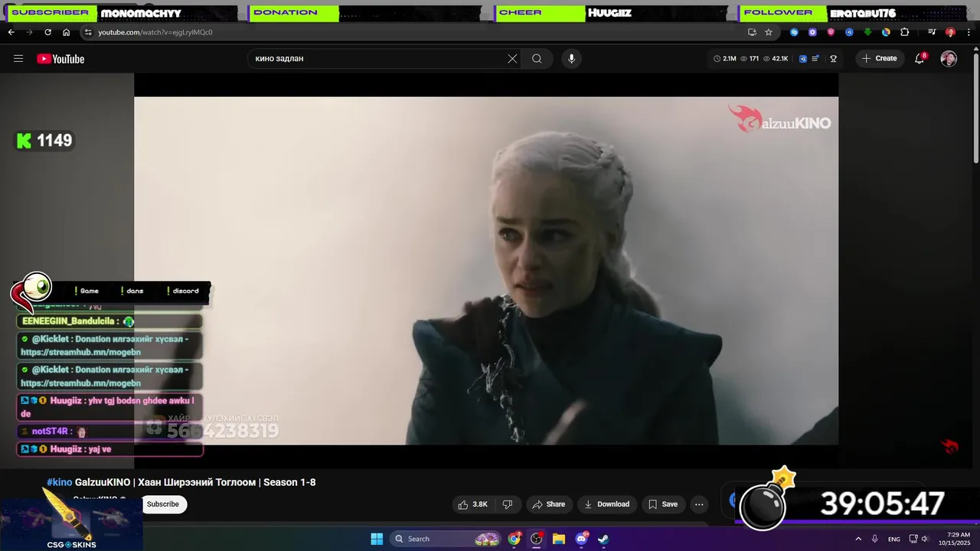980x551 pixels.
Task: Open the pink shield extension
Action: tap(831, 32)
